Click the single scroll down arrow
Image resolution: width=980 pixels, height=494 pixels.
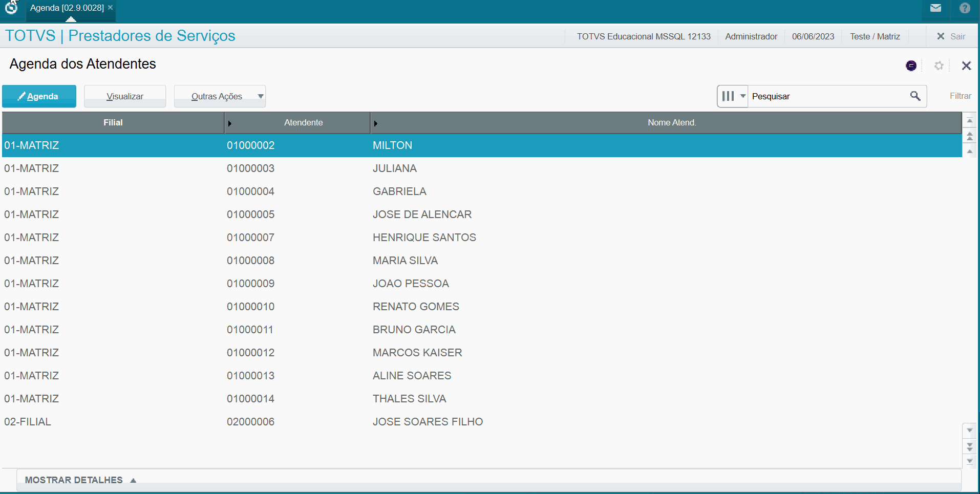pos(969,431)
